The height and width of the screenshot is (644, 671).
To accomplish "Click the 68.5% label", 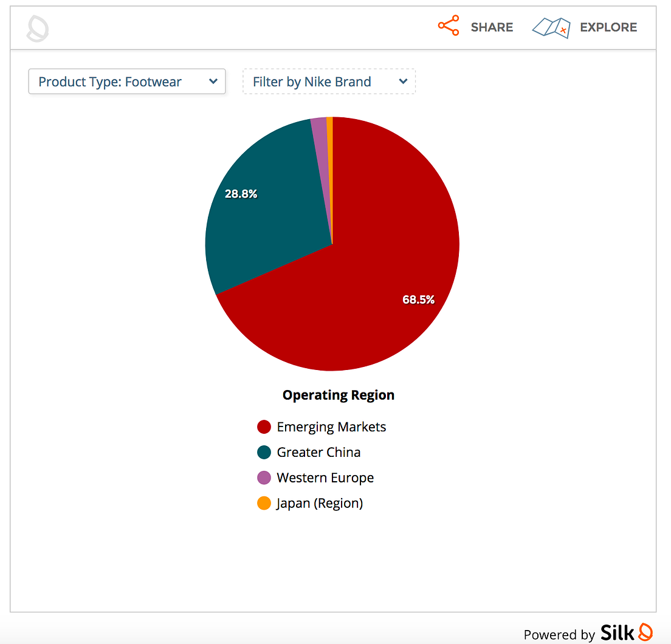I will (418, 300).
